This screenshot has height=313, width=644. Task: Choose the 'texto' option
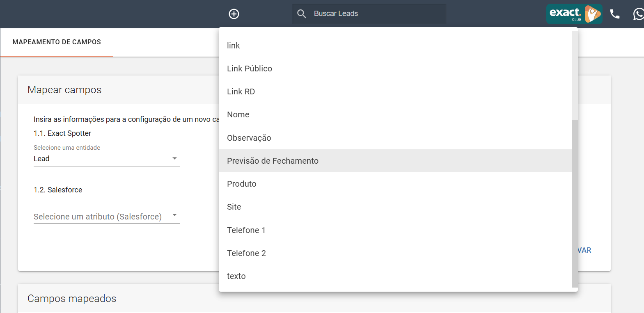(395, 276)
